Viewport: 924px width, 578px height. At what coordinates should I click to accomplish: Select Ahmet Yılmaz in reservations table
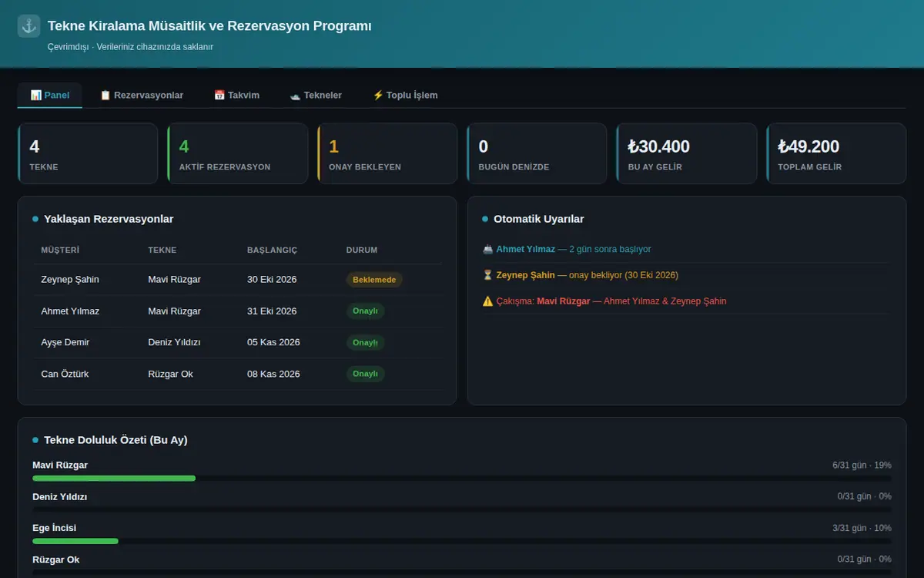click(x=70, y=311)
